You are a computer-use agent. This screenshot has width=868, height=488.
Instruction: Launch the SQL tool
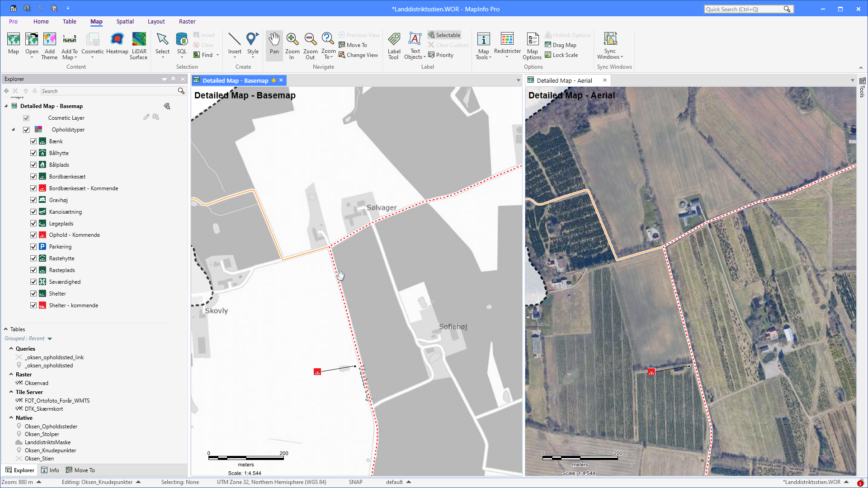[x=181, y=43]
